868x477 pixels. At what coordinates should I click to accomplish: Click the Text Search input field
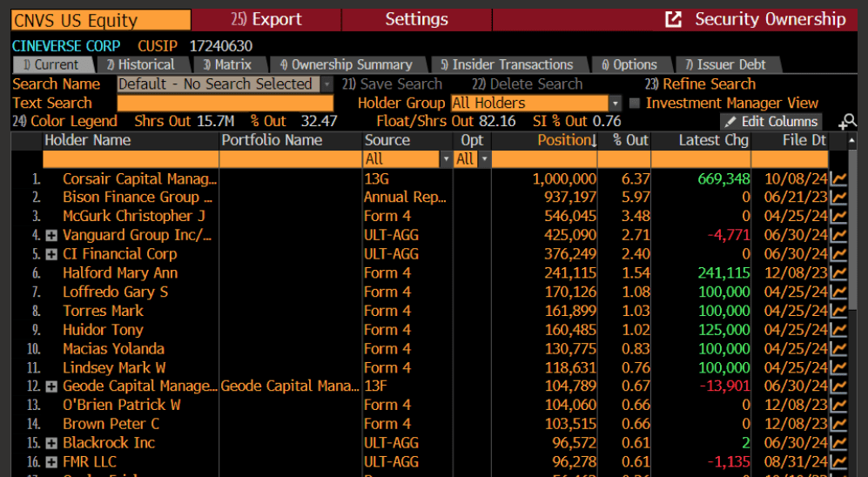coord(225,103)
